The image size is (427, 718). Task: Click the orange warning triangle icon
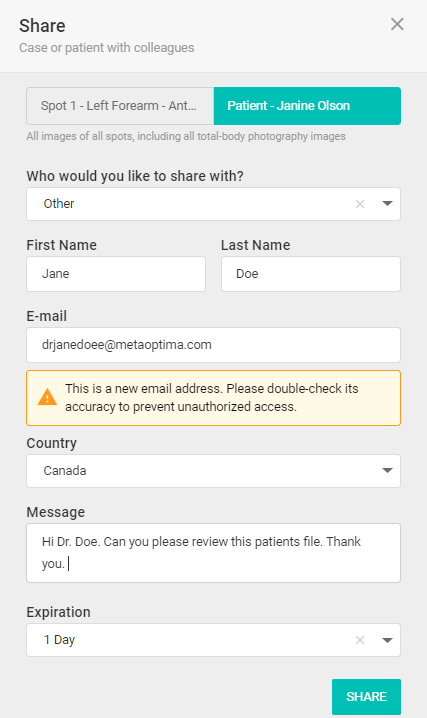47,397
